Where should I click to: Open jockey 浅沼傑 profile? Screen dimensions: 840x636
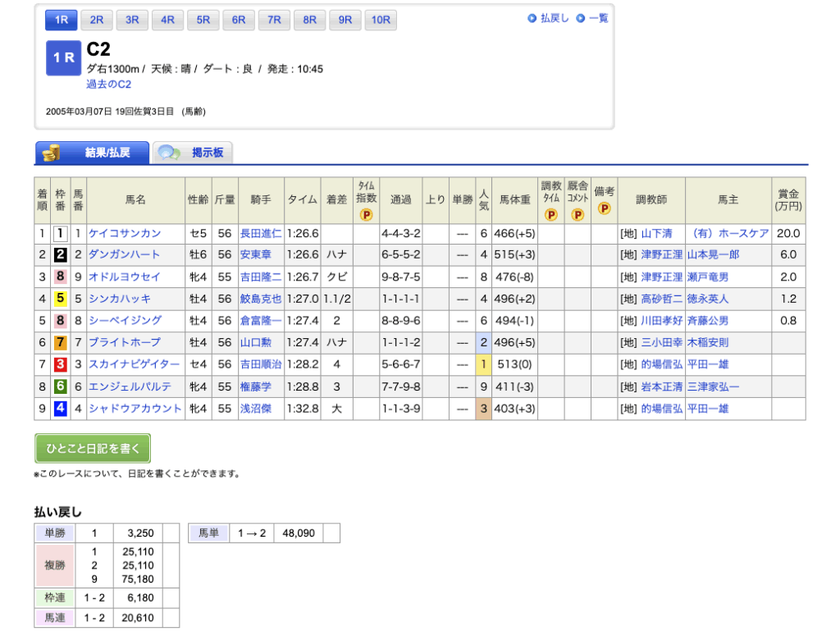[256, 409]
